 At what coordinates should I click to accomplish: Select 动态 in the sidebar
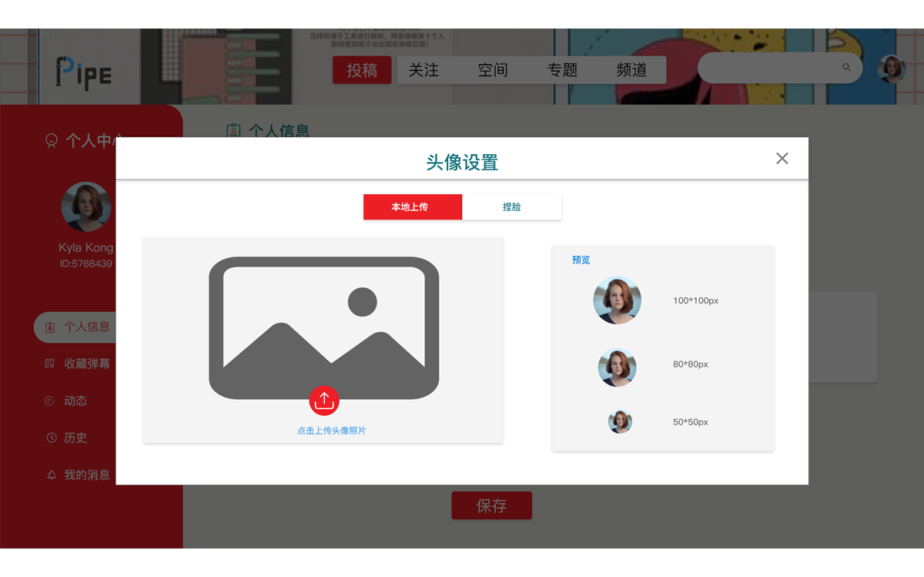[75, 401]
